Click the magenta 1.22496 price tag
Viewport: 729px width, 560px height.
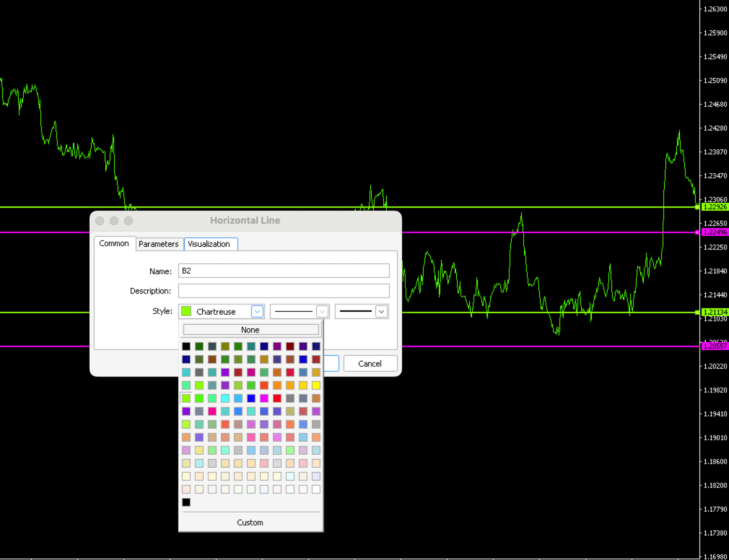(714, 232)
